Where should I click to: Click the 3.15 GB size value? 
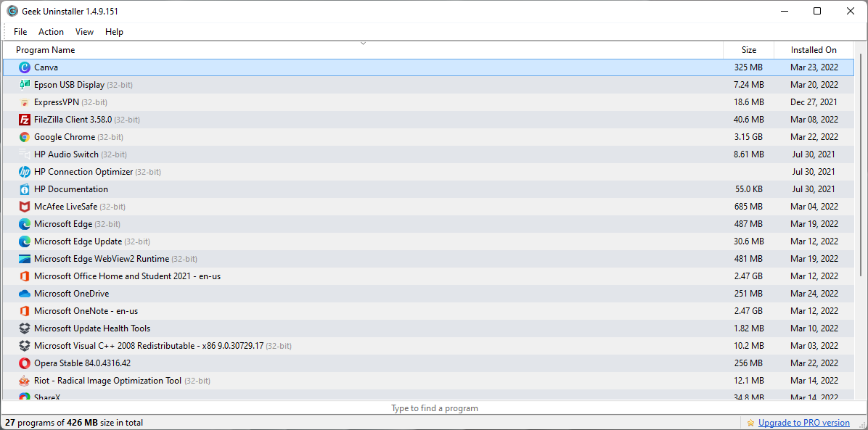pyautogui.click(x=748, y=137)
